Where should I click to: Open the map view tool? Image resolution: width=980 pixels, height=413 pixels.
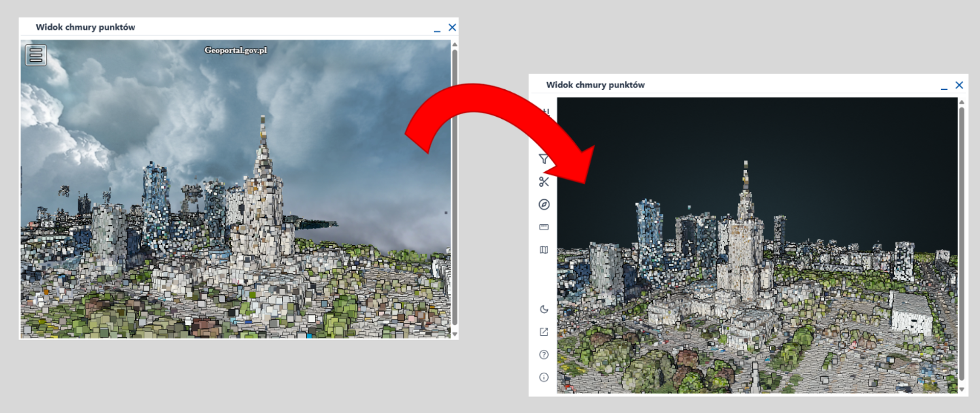544,250
